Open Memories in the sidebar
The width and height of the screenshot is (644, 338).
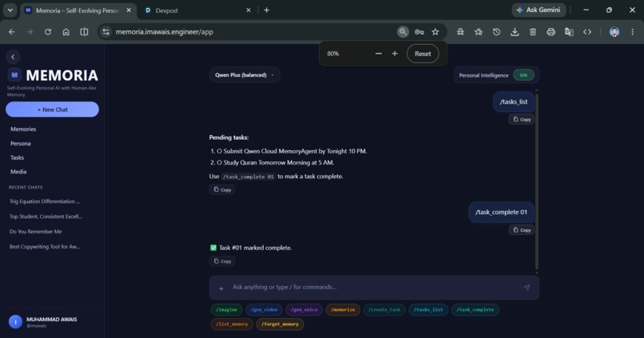(23, 129)
